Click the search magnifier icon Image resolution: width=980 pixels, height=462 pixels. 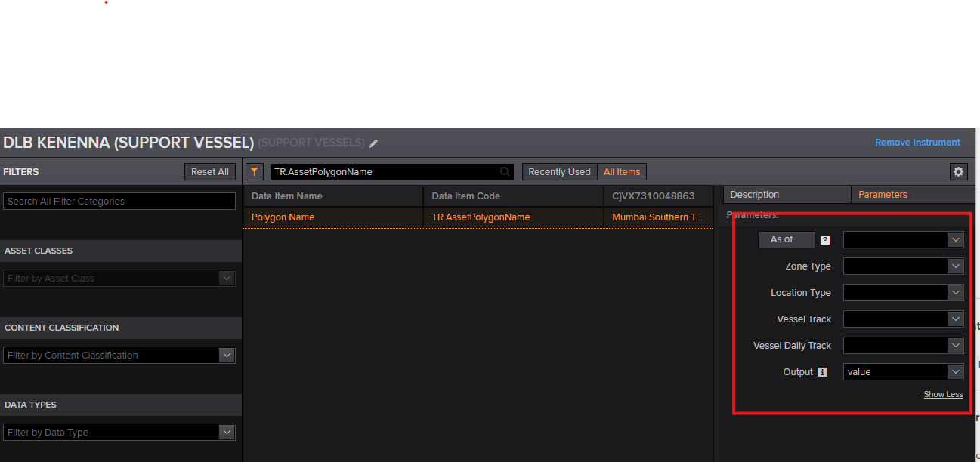point(505,172)
